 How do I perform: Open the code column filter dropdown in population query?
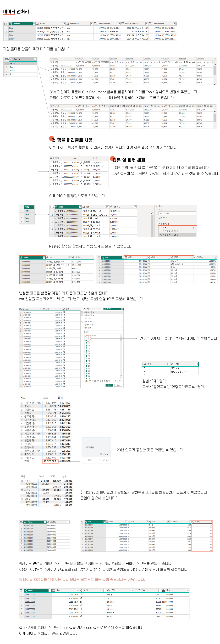coord(80,207)
